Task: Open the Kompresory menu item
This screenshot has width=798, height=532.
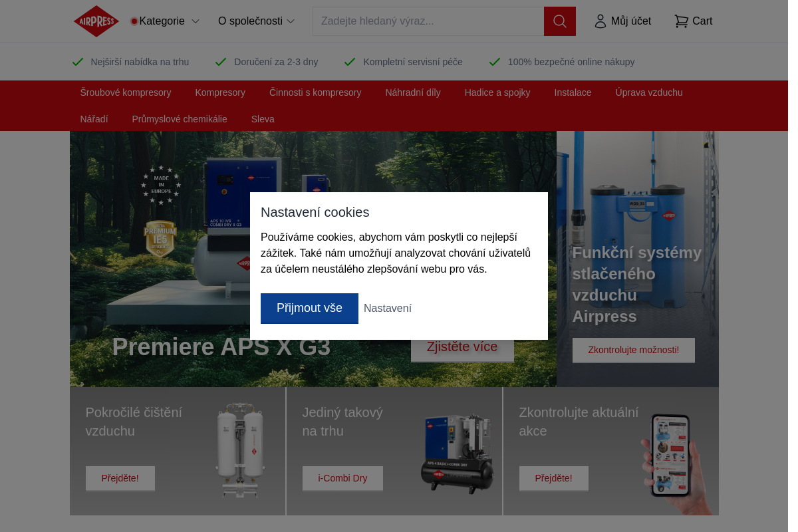Action: 220,92
